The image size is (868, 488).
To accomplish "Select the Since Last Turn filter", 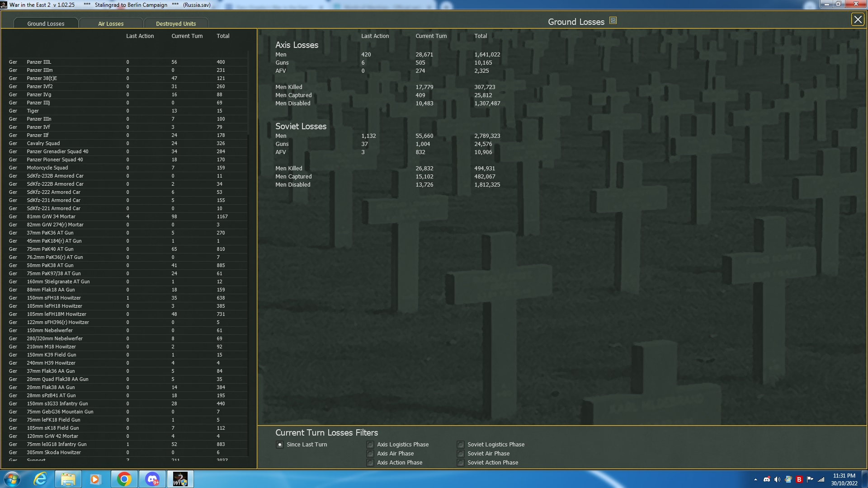I will 280,445.
